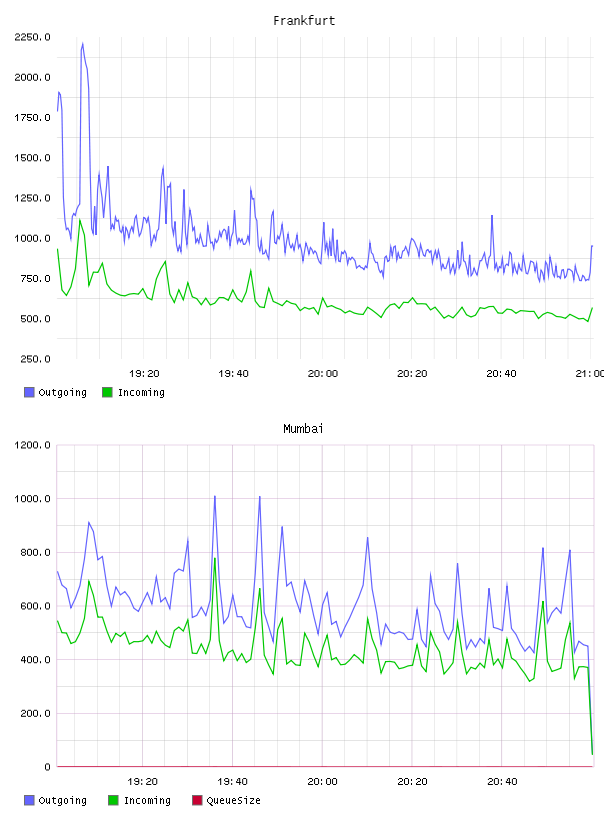Click the blue Outgoing swatch in Frankfurt legend

[29, 392]
